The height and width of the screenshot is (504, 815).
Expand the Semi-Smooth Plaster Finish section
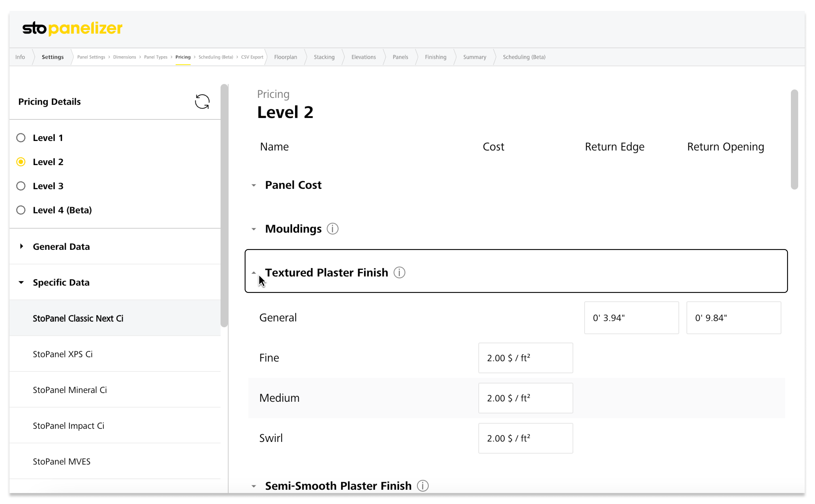click(254, 486)
